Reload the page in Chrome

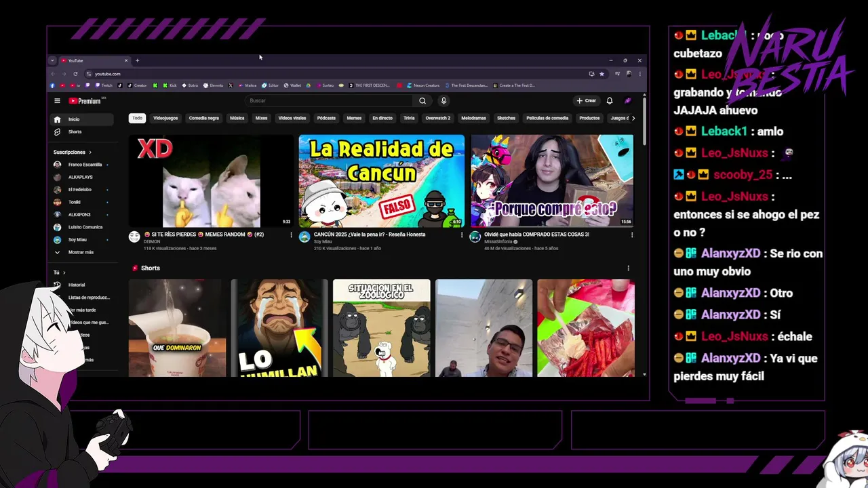click(x=75, y=74)
